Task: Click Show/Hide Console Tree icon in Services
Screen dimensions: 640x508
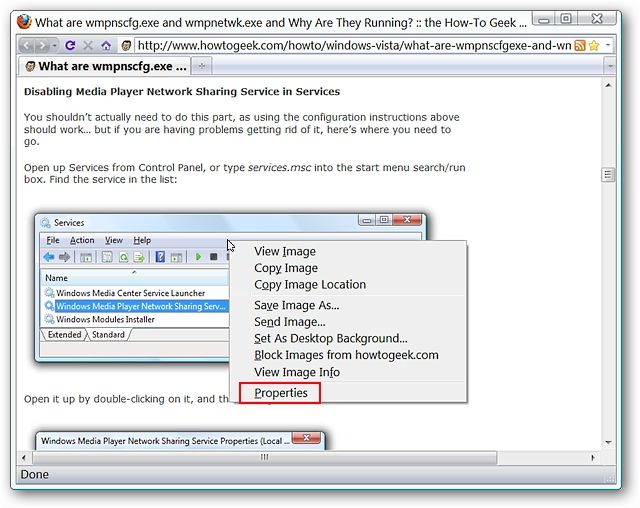Action: point(86,257)
